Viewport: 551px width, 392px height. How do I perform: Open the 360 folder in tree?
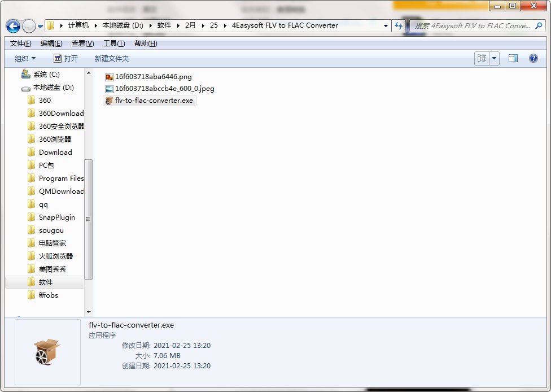pos(39,100)
